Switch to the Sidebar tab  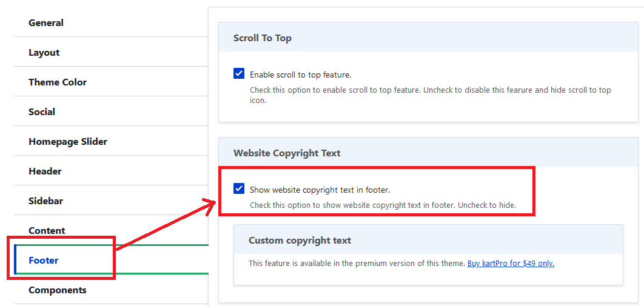46,201
